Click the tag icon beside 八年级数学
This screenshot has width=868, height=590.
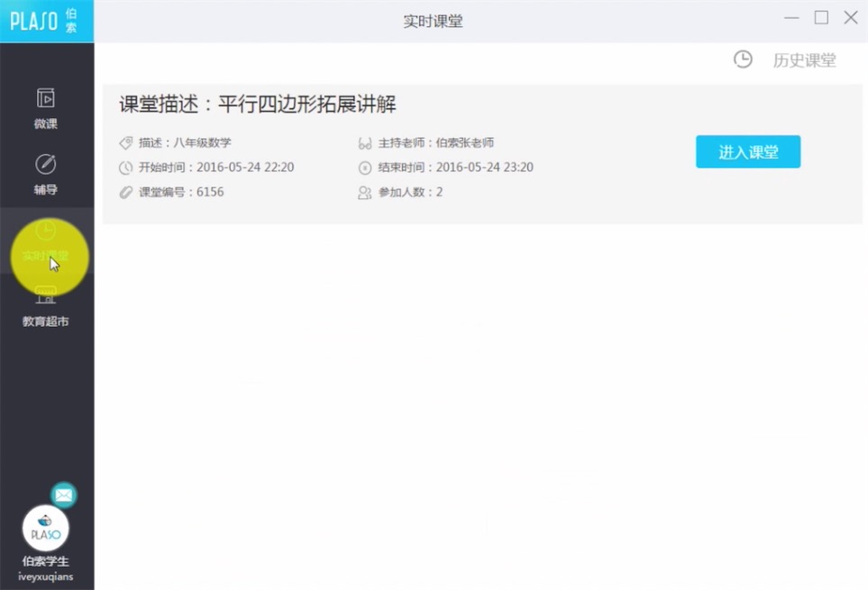[x=125, y=143]
